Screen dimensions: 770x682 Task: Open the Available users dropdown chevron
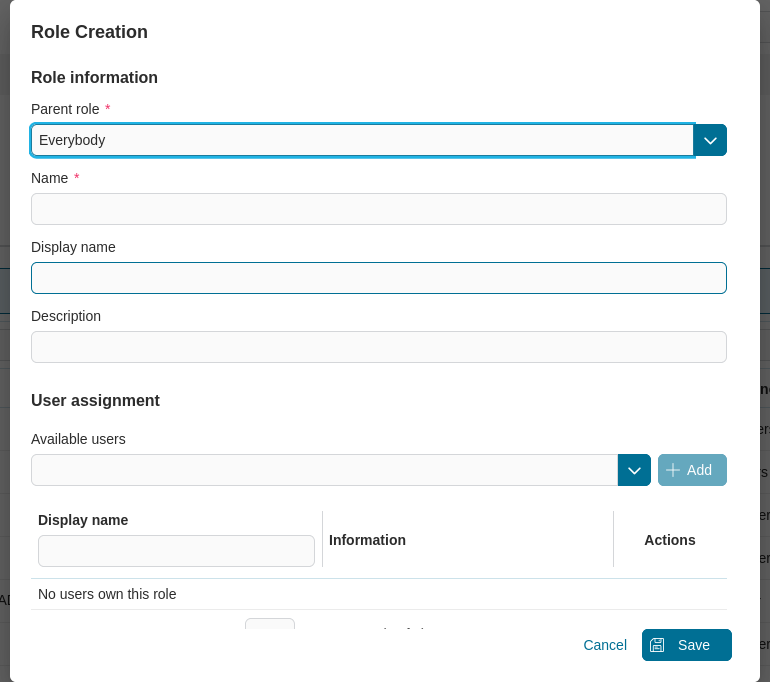click(634, 470)
